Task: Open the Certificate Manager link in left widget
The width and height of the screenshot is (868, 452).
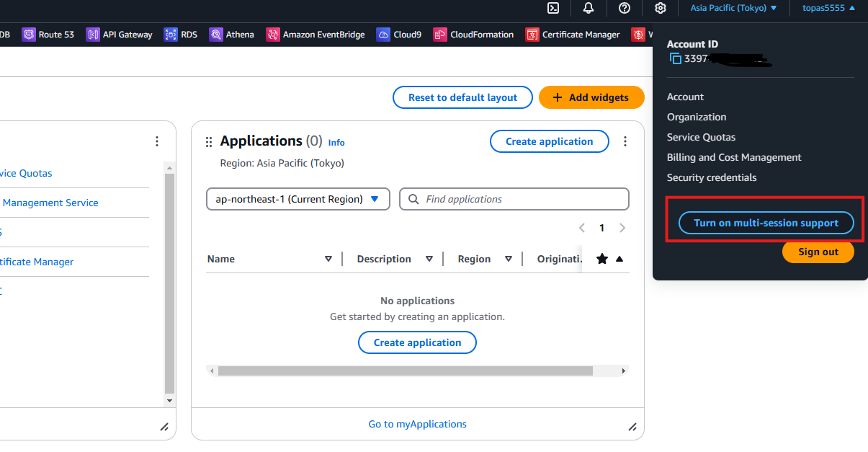Action: pos(37,262)
